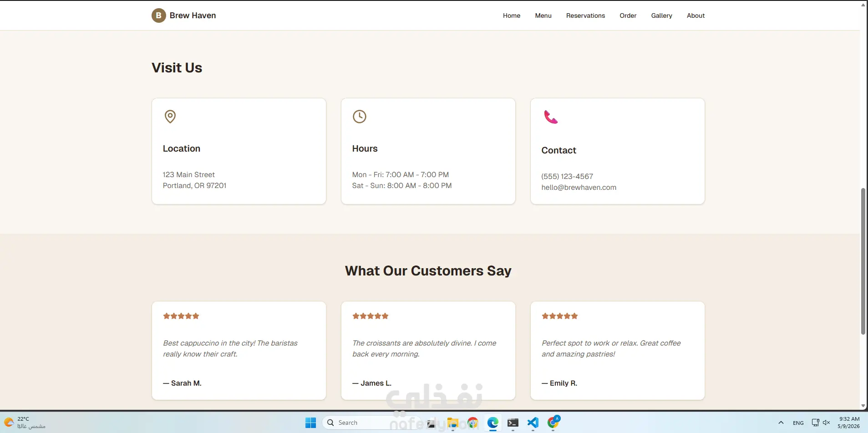Image resolution: width=868 pixels, height=433 pixels.
Task: Click the ENG language indicator
Action: click(798, 423)
